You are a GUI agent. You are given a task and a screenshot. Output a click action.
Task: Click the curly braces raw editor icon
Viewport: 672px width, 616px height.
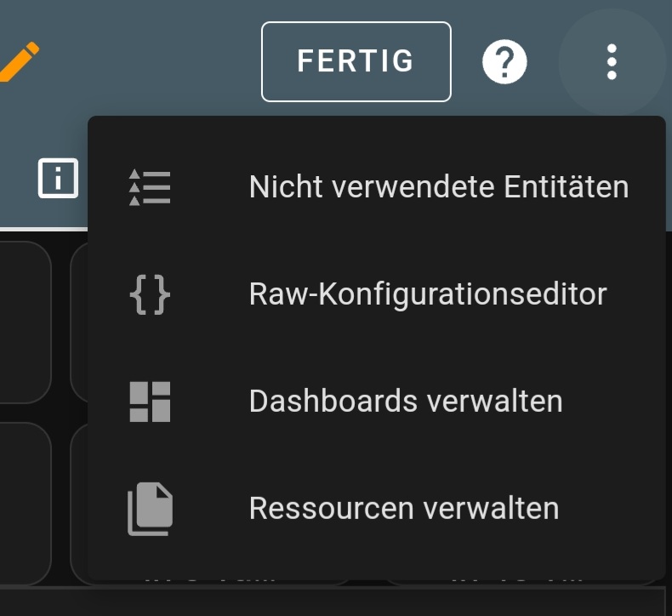tap(150, 294)
